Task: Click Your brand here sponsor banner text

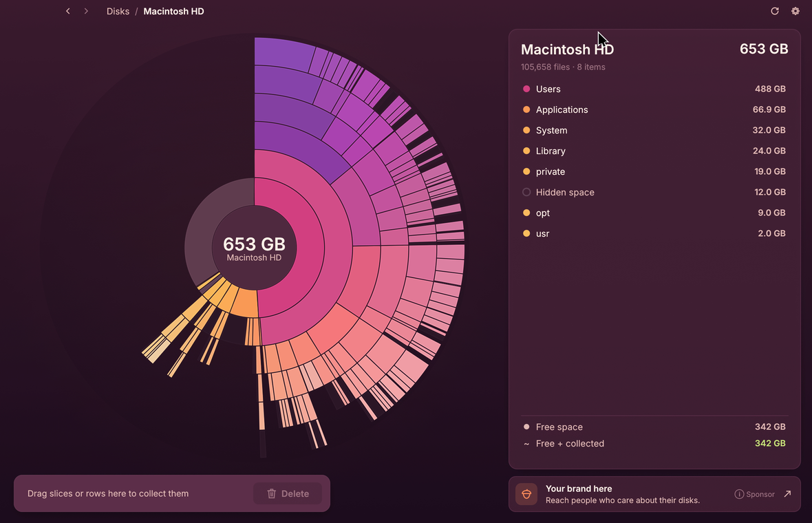Action: 579,489
